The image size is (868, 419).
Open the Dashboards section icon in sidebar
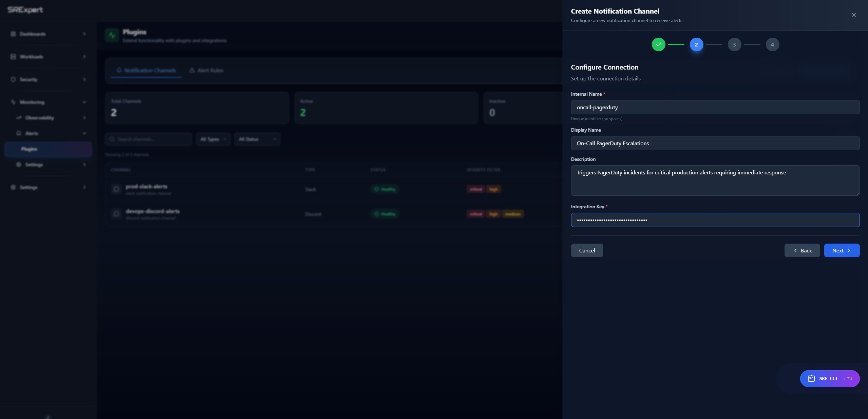point(13,34)
